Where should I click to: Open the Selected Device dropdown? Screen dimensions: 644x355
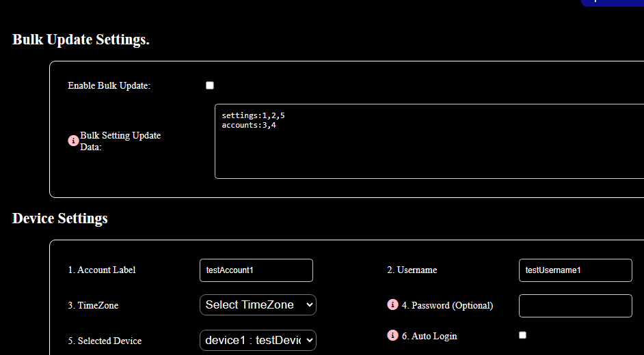[258, 340]
